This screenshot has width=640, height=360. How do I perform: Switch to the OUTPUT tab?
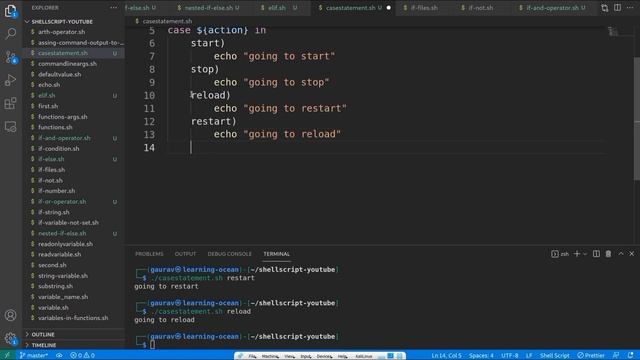(x=185, y=254)
